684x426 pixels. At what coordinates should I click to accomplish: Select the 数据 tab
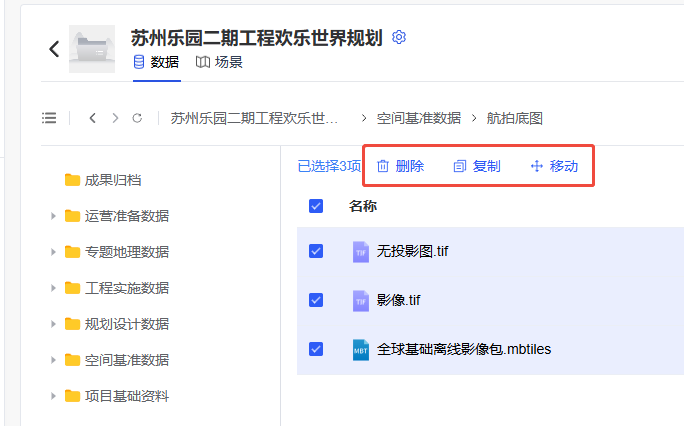coord(156,62)
